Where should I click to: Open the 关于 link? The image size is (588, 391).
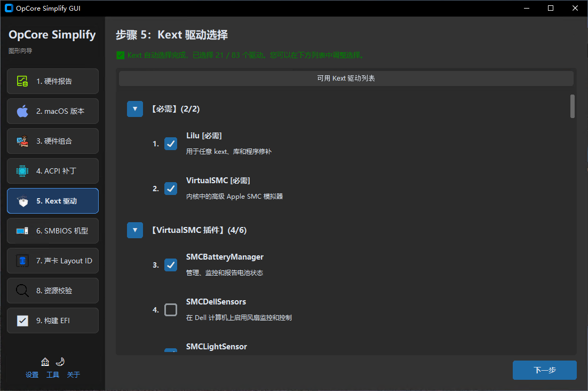(x=74, y=375)
